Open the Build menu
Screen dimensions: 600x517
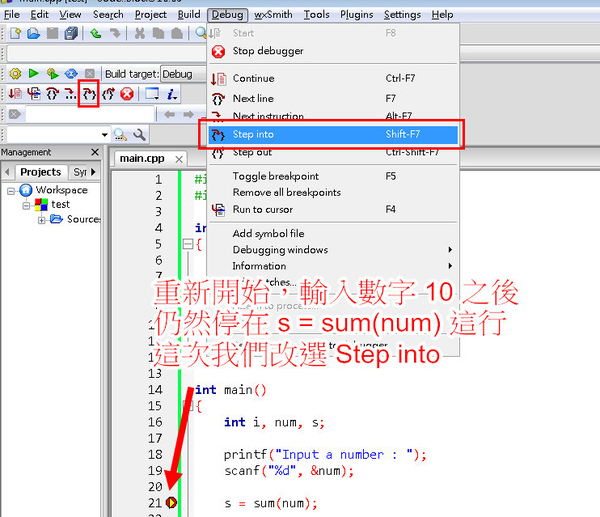click(189, 15)
